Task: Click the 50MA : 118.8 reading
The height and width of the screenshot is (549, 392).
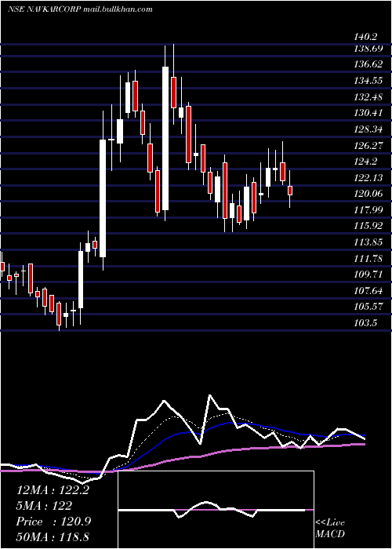Action: (x=53, y=537)
